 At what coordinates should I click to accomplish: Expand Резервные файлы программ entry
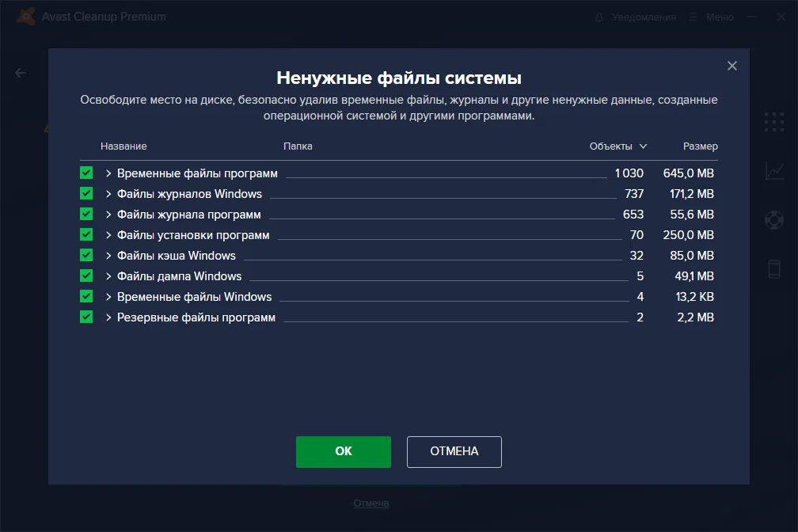[108, 317]
